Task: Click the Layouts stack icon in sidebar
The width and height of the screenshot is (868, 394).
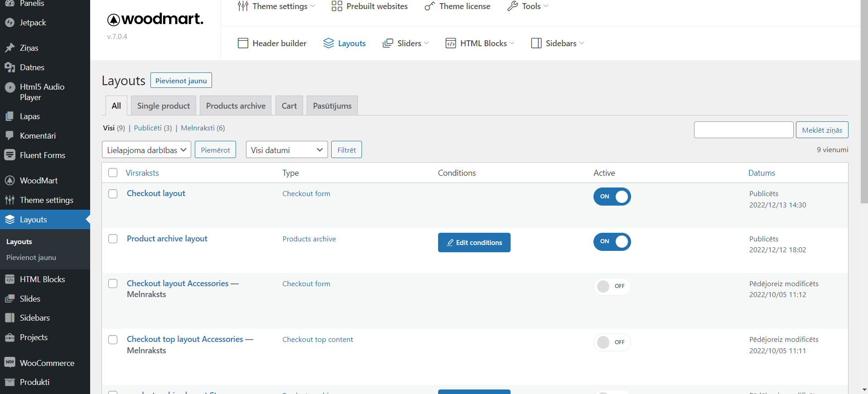Action: [10, 220]
